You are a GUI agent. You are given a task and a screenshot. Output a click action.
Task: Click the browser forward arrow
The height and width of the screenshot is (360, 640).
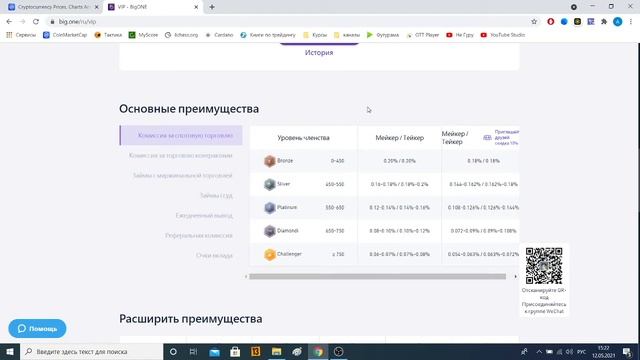point(22,22)
